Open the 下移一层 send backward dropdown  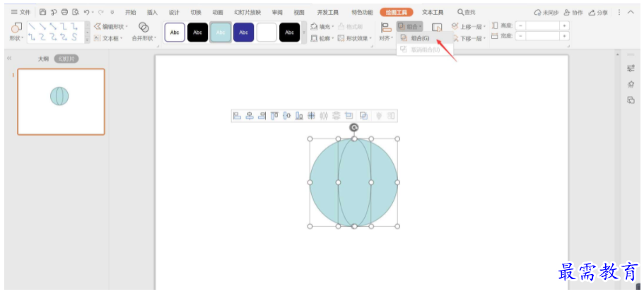(x=469, y=38)
